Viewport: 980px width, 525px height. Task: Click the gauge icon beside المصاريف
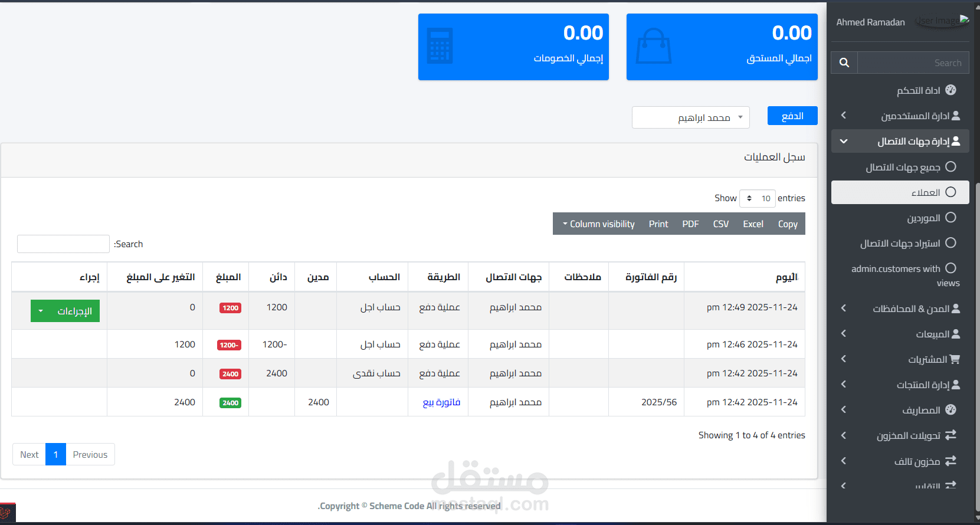pyautogui.click(x=950, y=410)
